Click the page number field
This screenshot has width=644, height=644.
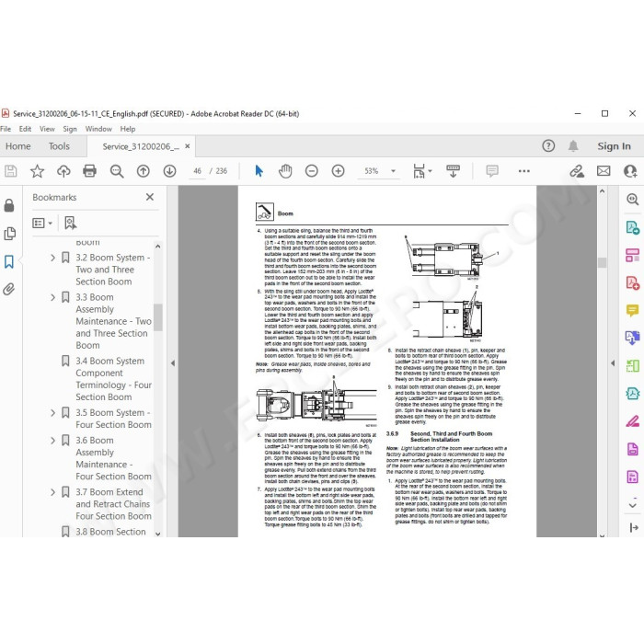(x=198, y=171)
